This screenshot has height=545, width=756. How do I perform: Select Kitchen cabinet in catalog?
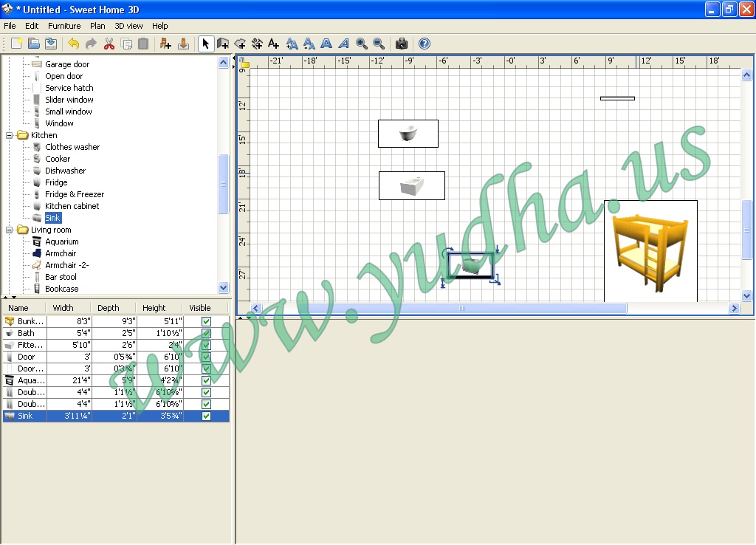pyautogui.click(x=72, y=206)
